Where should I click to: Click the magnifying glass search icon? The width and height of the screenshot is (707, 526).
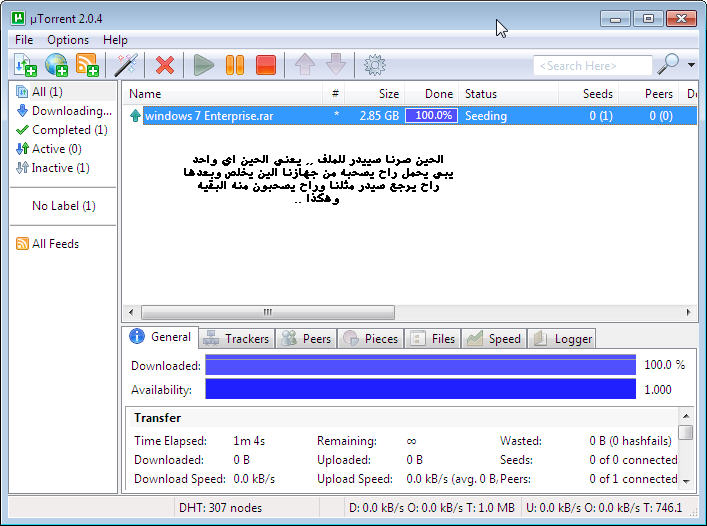pyautogui.click(x=668, y=64)
